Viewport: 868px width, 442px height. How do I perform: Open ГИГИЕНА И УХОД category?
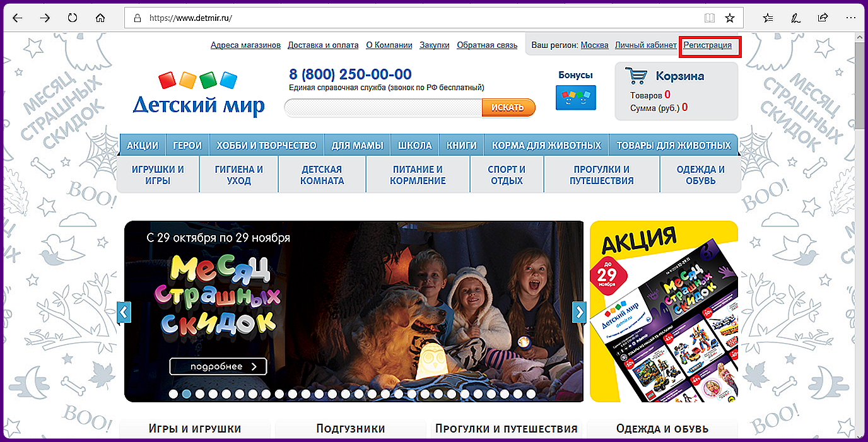tap(239, 175)
